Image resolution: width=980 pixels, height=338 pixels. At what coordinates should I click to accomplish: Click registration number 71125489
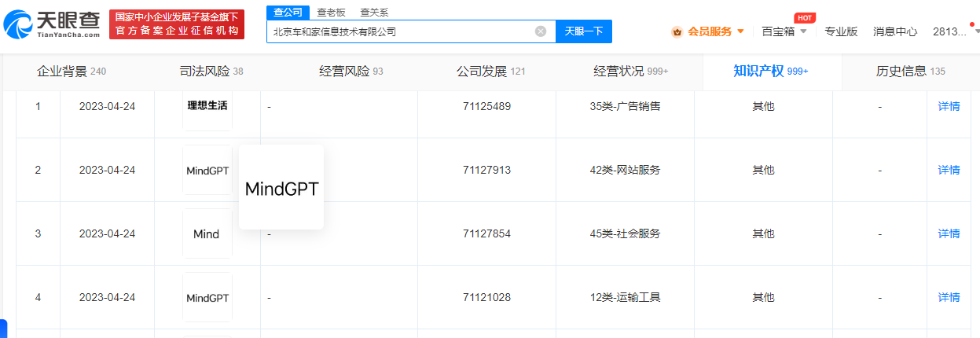point(486,106)
